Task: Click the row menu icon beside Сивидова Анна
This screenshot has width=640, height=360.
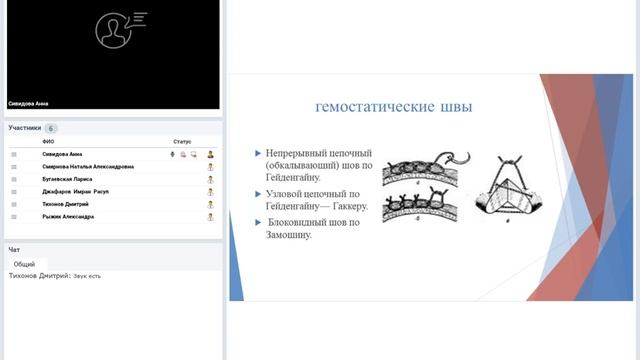Action: point(14,154)
